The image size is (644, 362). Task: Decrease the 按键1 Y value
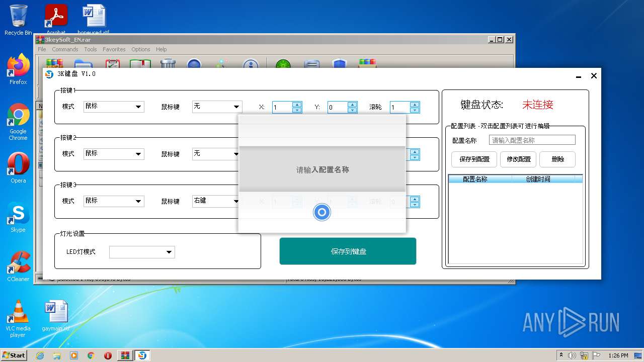pos(352,110)
